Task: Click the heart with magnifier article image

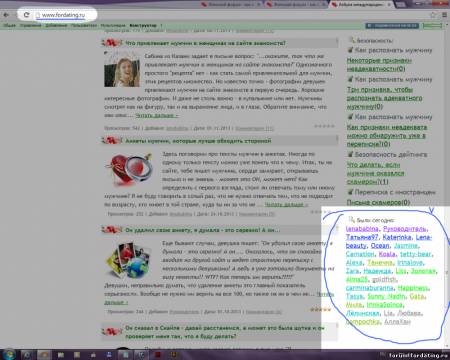Action: click(x=129, y=169)
